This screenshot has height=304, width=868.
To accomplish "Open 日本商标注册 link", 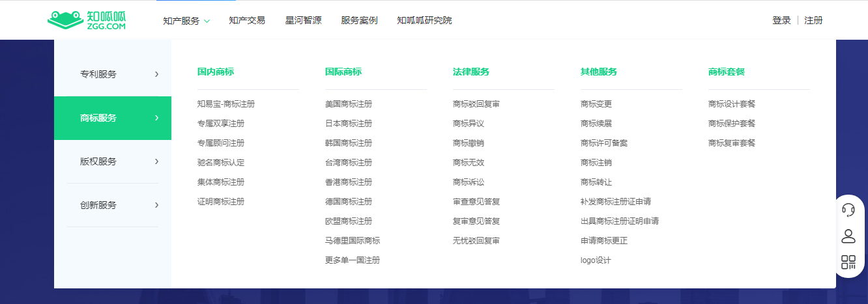I will coord(349,124).
